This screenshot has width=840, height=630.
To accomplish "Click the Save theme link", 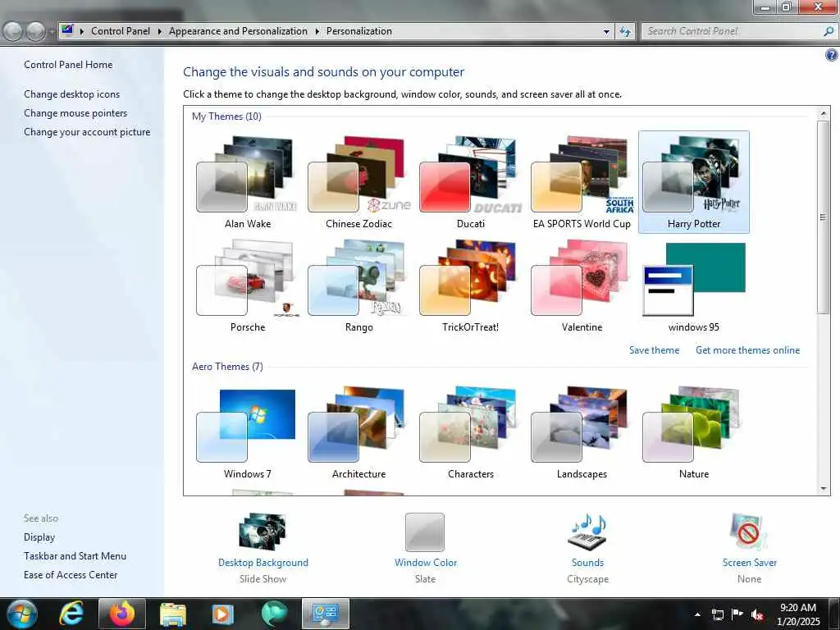I will pos(654,349).
